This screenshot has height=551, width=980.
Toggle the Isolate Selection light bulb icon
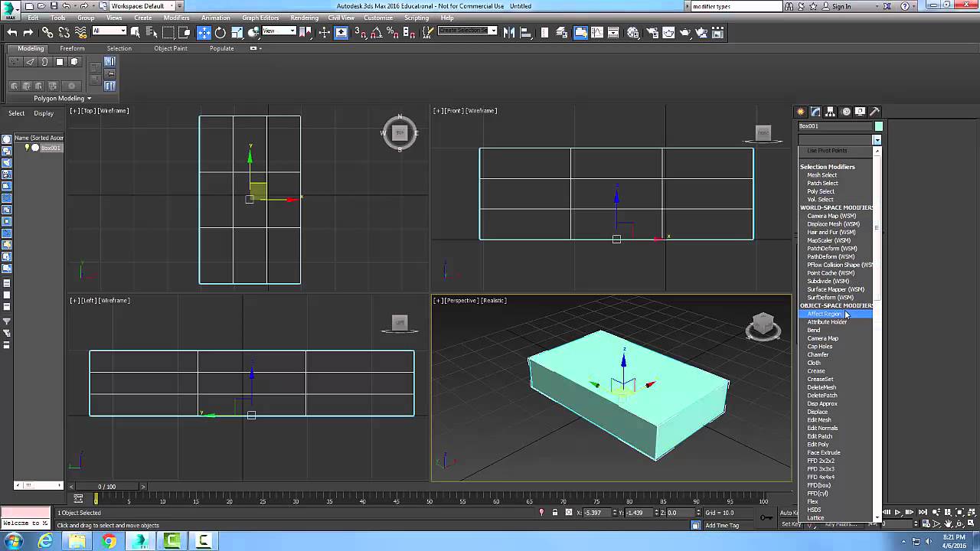point(541,512)
